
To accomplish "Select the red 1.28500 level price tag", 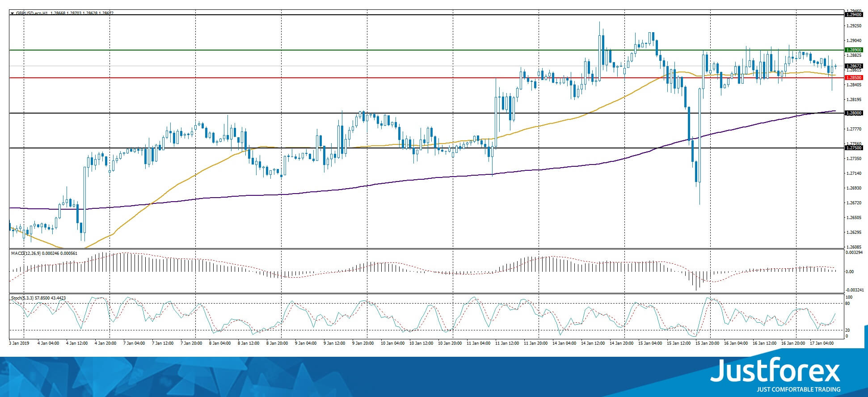I will (x=853, y=78).
